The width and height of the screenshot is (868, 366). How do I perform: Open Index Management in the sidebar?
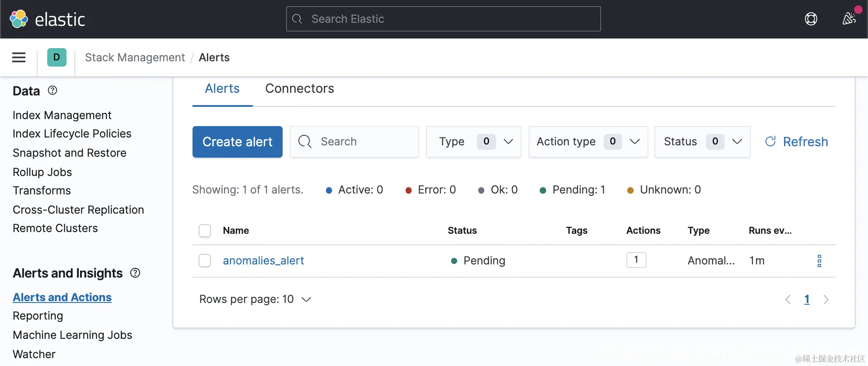point(62,115)
